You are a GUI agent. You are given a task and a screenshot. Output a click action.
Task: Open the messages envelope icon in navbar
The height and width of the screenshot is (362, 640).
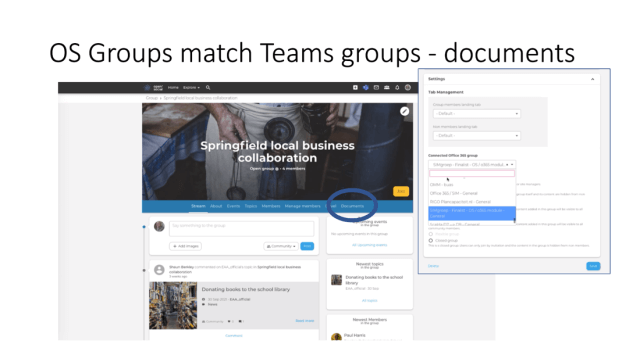[376, 88]
